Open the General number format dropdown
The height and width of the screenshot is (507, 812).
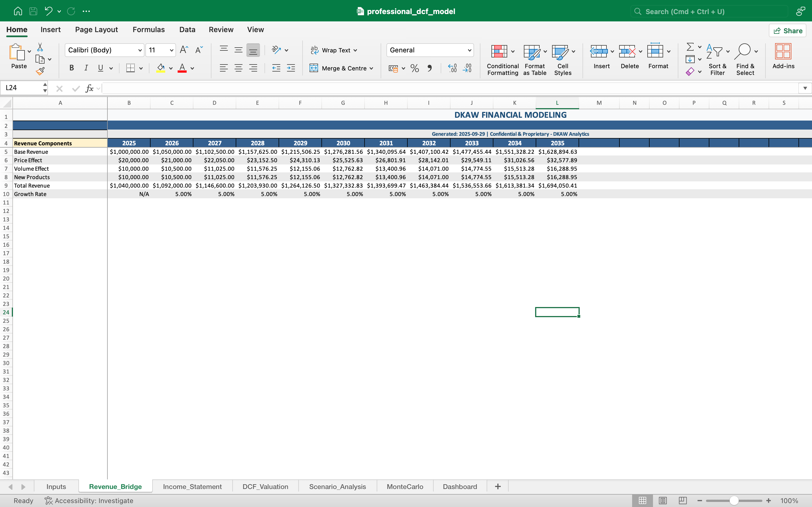point(469,50)
